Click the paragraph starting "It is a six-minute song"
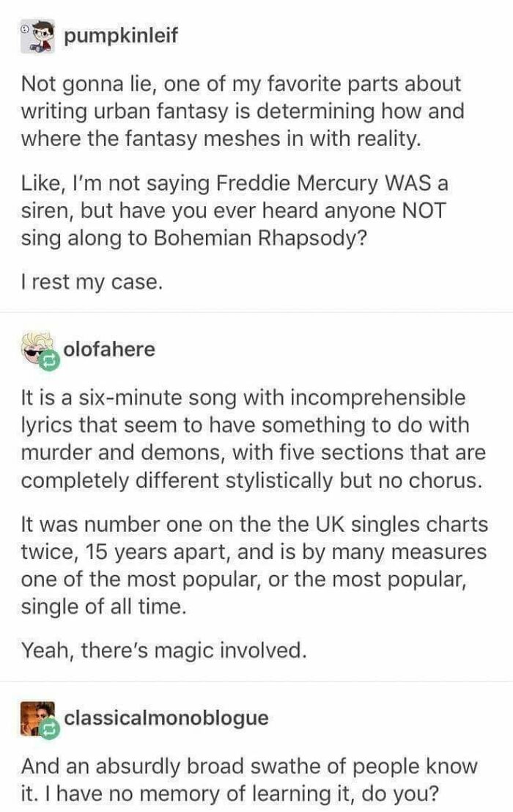The width and height of the screenshot is (513, 812). coord(254,439)
